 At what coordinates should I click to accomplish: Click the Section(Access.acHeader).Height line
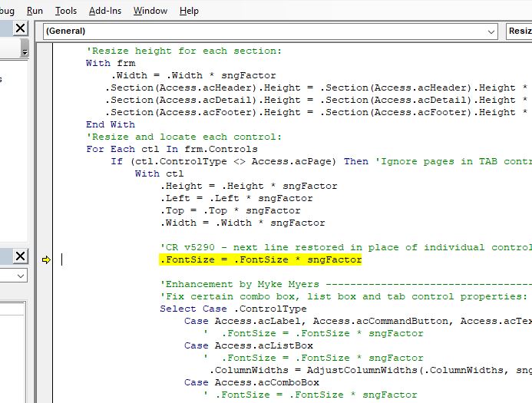click(x=316, y=88)
